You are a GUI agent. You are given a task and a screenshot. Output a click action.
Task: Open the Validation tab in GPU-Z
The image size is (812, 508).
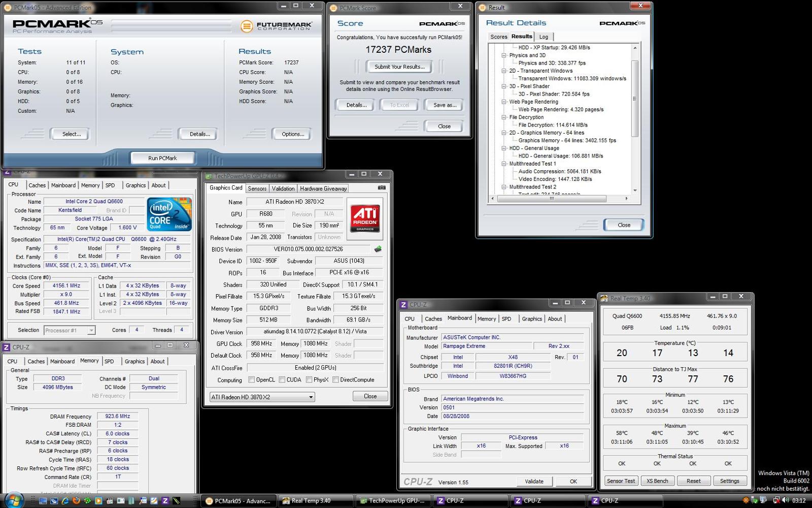tap(283, 188)
